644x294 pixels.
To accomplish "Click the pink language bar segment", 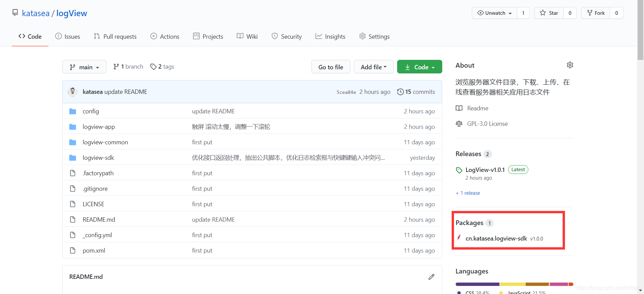I will (x=559, y=284).
